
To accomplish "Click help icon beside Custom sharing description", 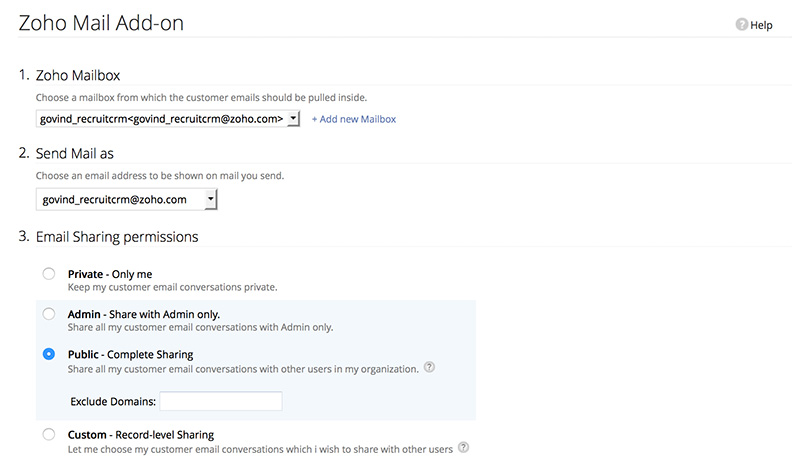I will pyautogui.click(x=463, y=448).
